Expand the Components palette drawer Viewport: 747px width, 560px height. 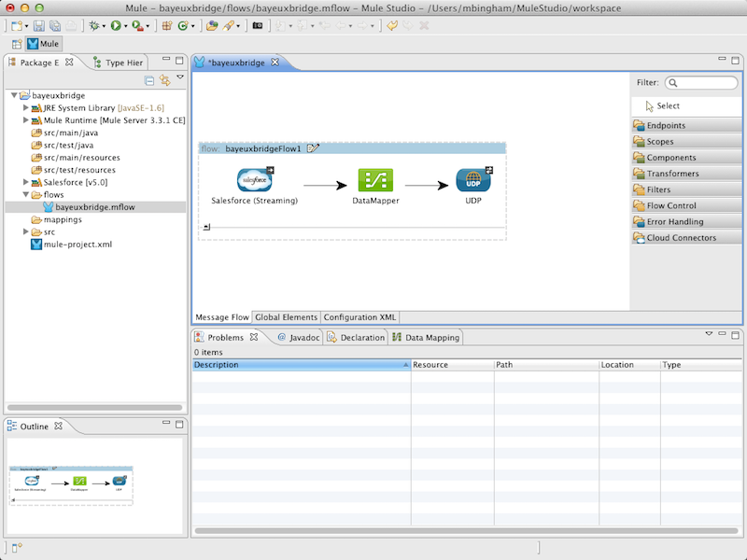tap(686, 157)
